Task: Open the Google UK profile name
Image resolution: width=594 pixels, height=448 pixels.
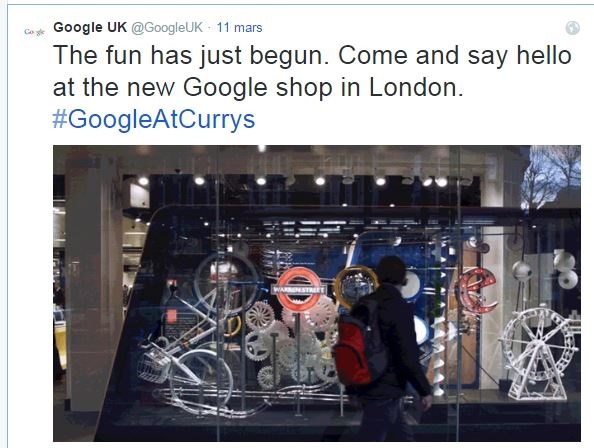Action: (x=90, y=28)
